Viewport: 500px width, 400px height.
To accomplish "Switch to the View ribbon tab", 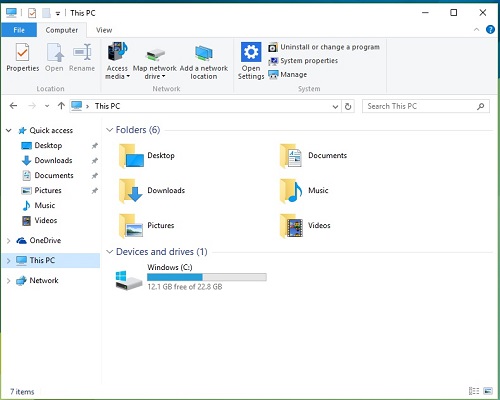I will 104,30.
